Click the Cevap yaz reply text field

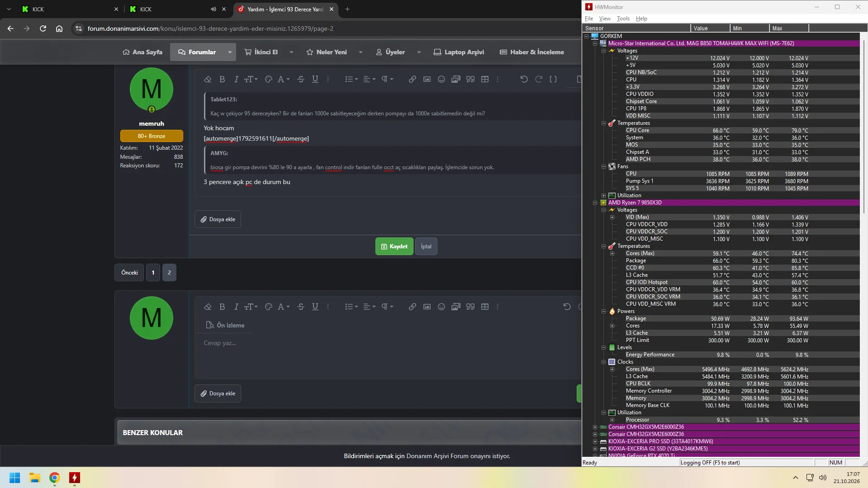(388, 356)
